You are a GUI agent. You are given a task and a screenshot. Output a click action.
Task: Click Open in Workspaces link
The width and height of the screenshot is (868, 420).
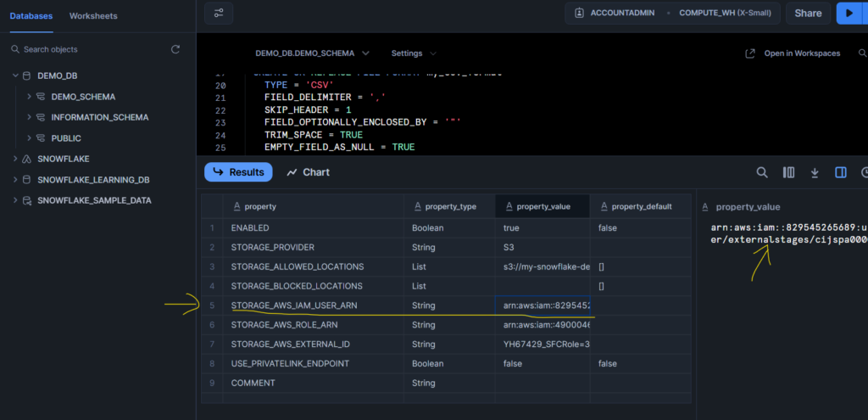[802, 53]
